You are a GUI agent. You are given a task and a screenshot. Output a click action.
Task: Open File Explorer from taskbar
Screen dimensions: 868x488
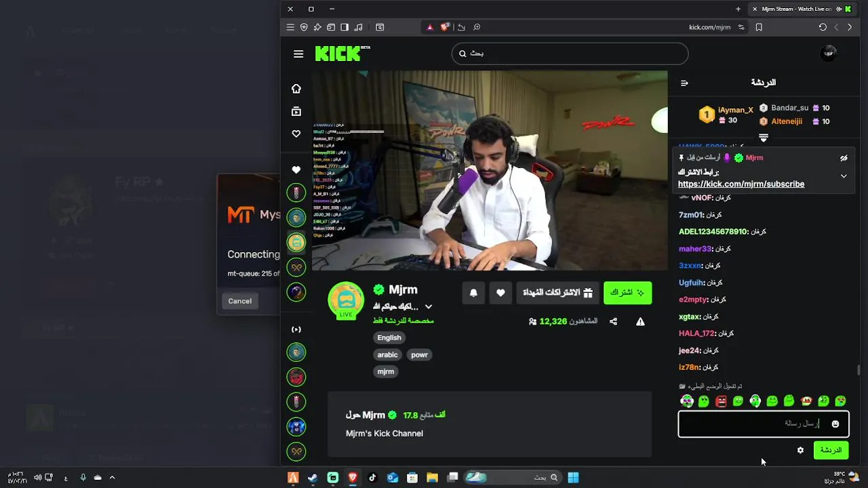pos(432,478)
